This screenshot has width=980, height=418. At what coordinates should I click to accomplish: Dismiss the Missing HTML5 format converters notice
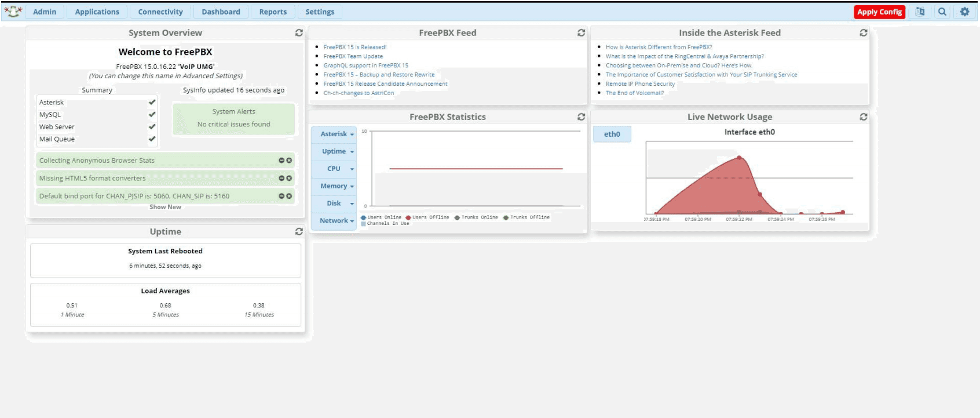pos(289,179)
